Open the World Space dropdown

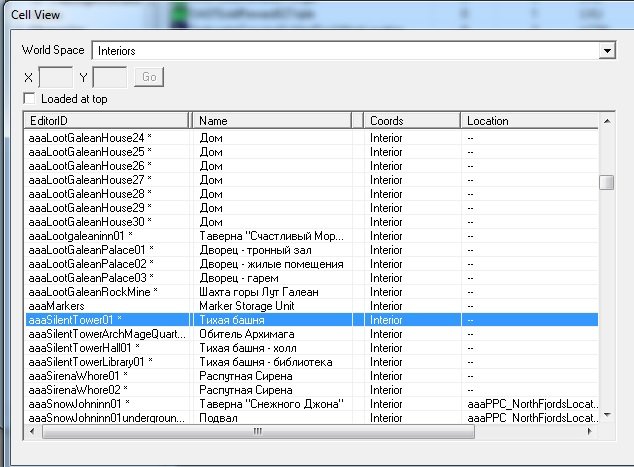(x=606, y=49)
